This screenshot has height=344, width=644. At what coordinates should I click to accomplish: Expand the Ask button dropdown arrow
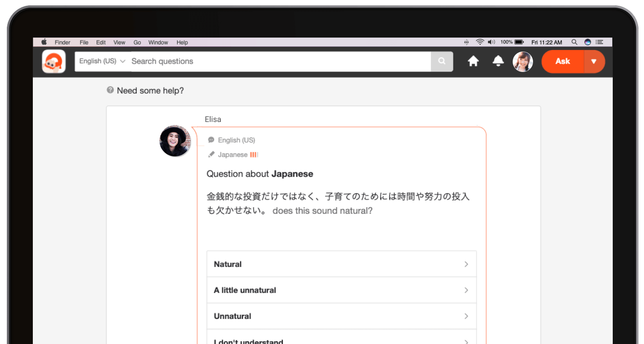(594, 61)
